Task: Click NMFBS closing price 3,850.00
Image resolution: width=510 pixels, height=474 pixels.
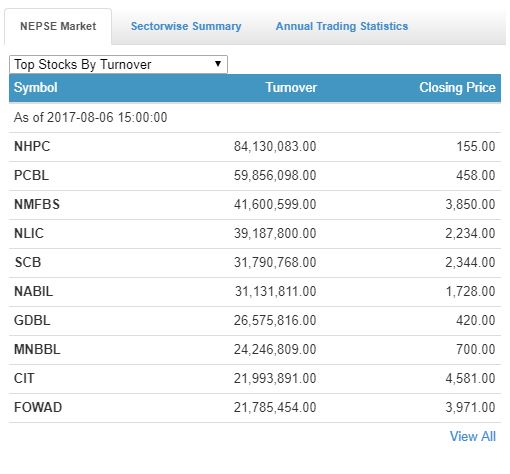Action: (470, 204)
